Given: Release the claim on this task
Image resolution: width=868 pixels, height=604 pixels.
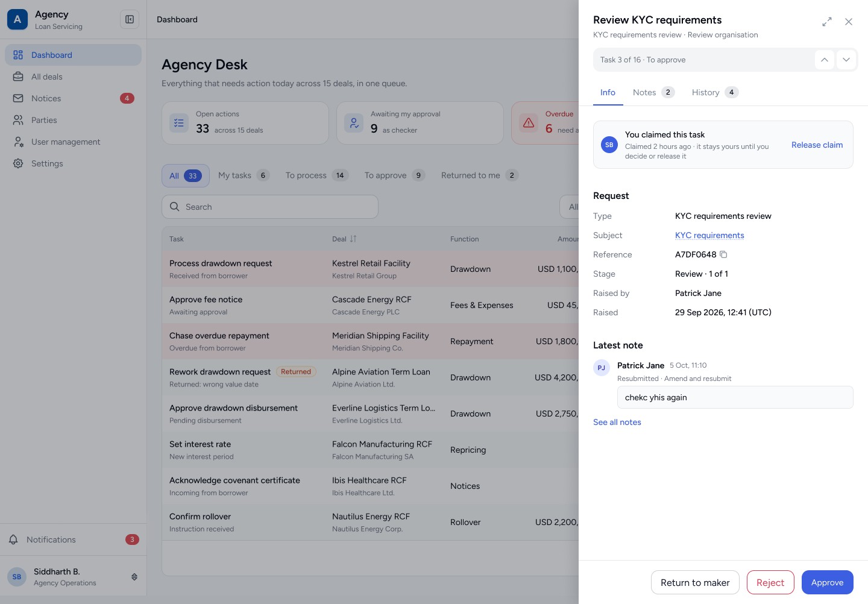Looking at the screenshot, I should pyautogui.click(x=817, y=145).
